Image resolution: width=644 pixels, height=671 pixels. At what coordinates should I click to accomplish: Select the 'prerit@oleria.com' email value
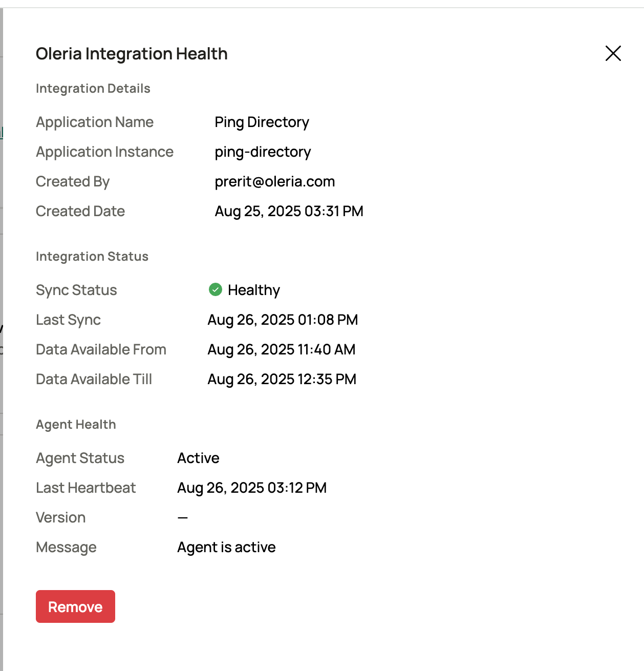pos(274,182)
